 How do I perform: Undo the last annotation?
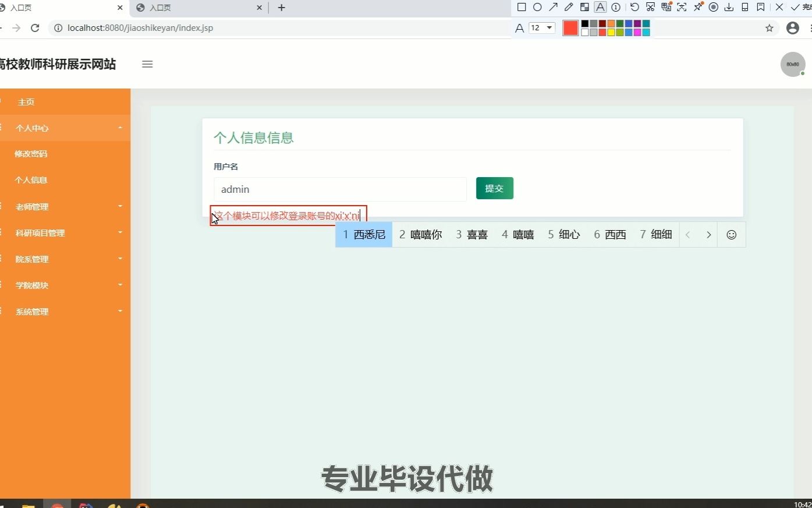[x=634, y=8]
